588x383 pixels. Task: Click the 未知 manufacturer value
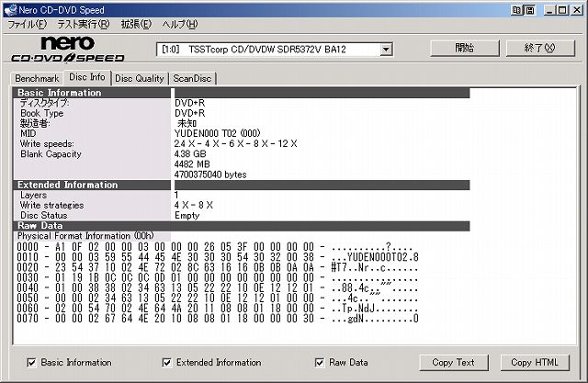click(187, 123)
